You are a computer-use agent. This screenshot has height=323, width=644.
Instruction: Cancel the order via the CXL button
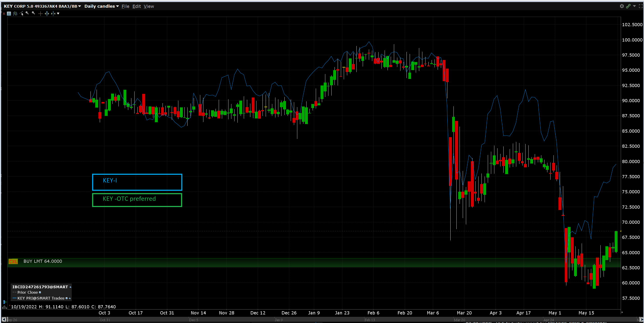[x=13, y=261]
